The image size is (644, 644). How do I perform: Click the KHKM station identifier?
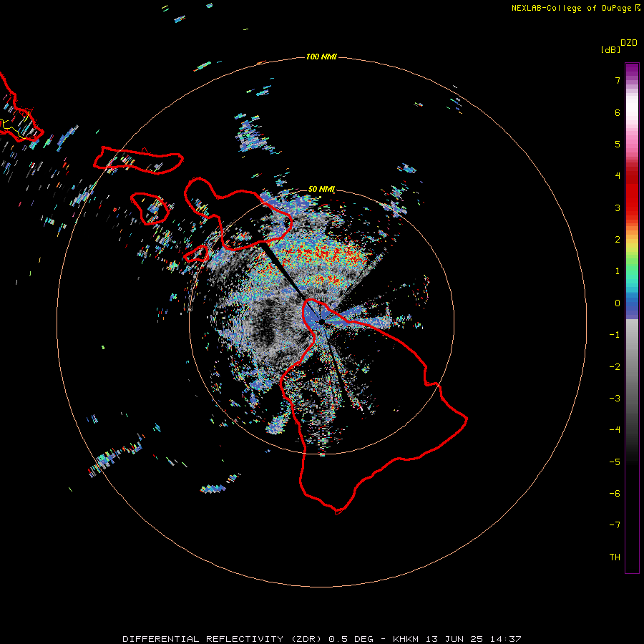(x=406, y=639)
